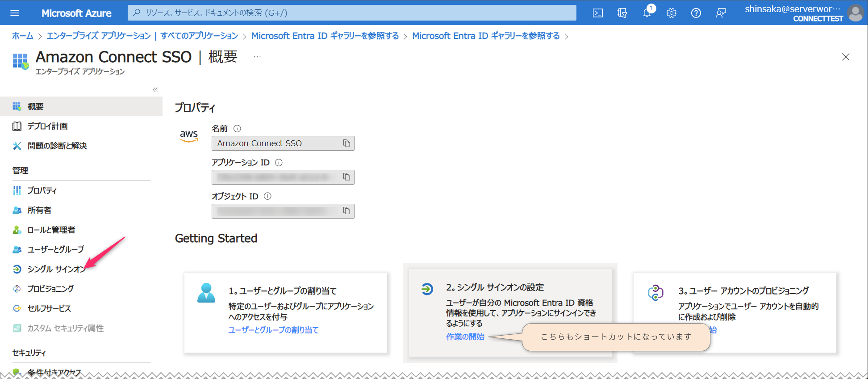This screenshot has height=379, width=868.
Task: Focus the resource search box
Action: [352, 13]
